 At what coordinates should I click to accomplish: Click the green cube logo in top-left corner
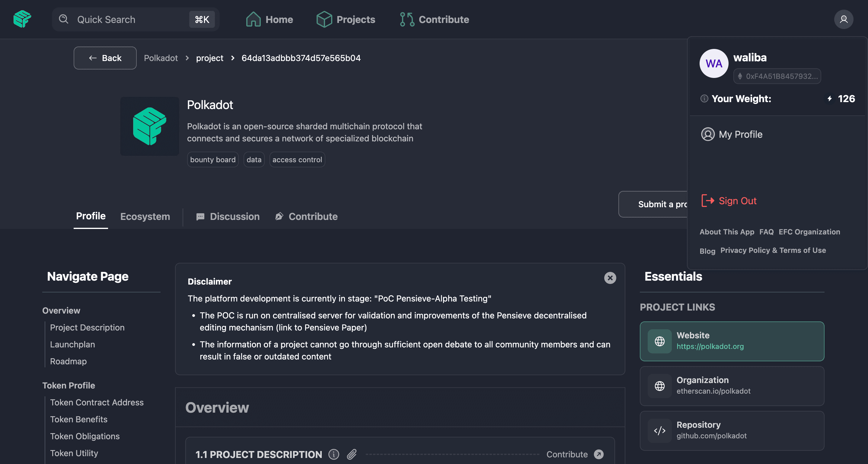[x=22, y=19]
